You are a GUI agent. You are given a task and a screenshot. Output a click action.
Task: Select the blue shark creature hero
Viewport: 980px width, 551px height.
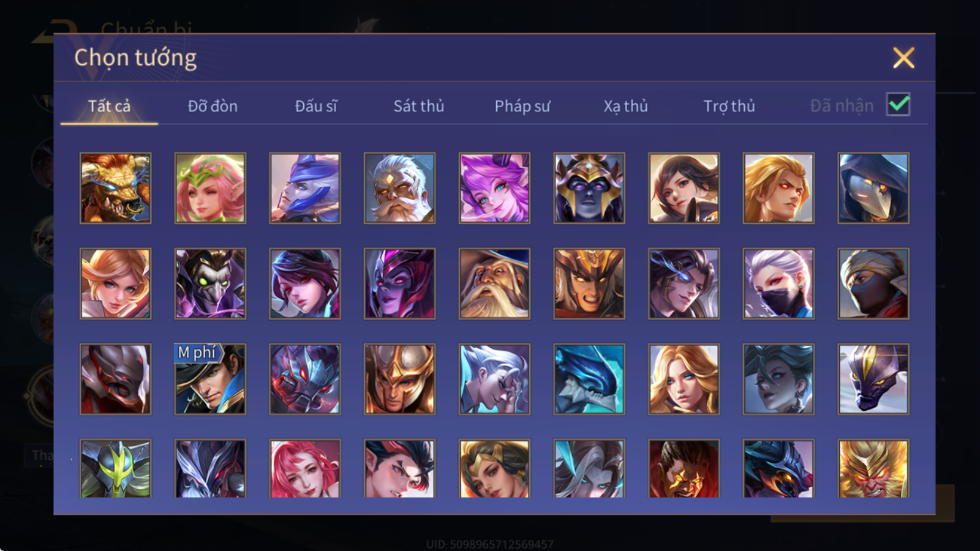pos(589,379)
